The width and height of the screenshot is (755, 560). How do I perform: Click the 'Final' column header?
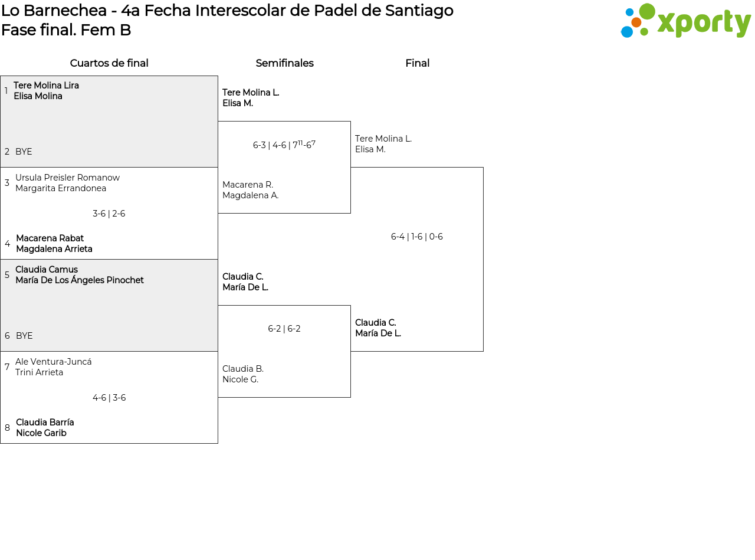[417, 63]
